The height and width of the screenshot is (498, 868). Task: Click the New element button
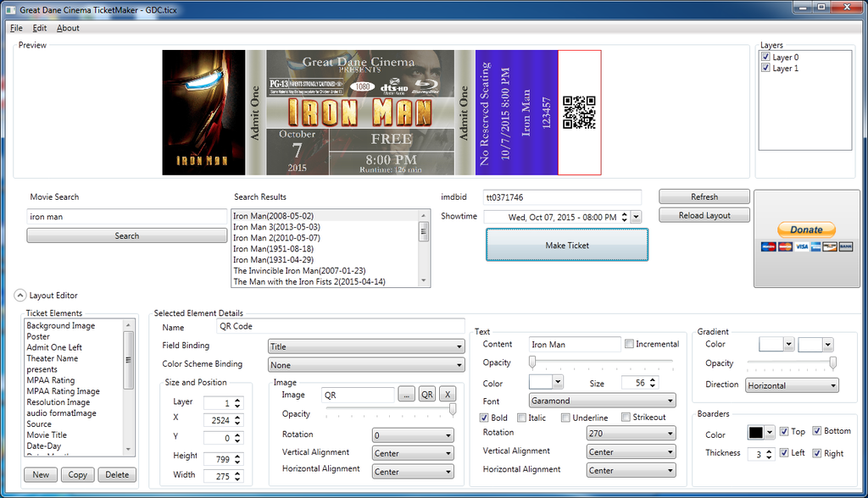pos(41,474)
